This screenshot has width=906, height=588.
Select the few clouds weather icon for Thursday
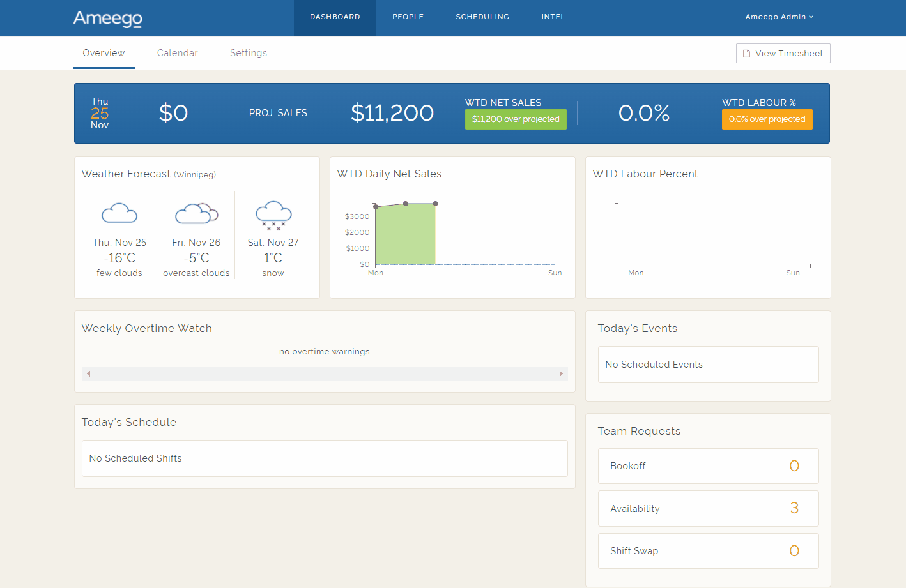pos(119,213)
